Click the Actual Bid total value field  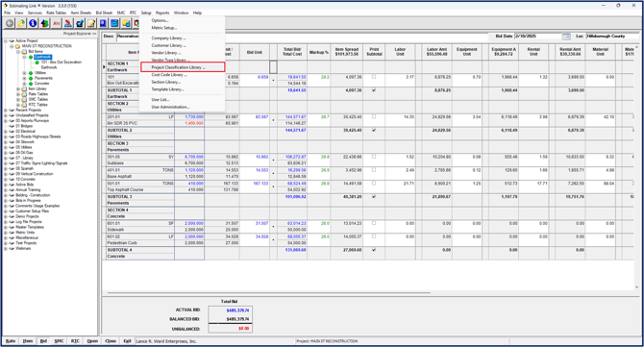(x=230, y=310)
